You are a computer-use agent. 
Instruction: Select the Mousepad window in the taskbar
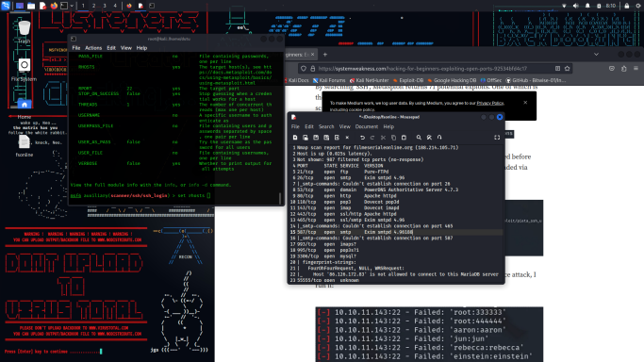click(x=140, y=6)
